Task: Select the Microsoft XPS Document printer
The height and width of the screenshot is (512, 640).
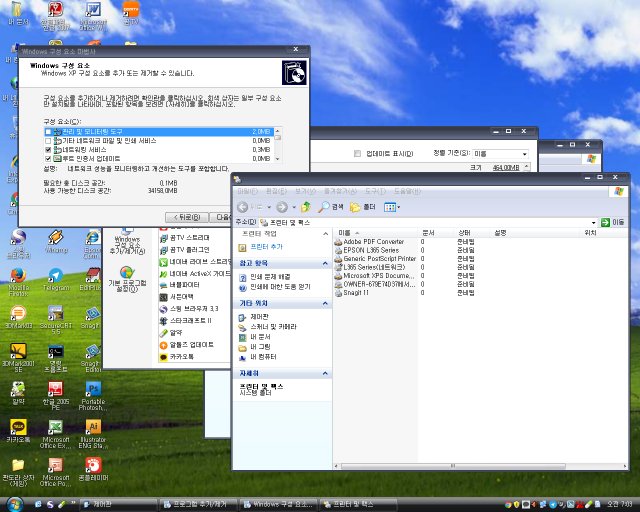Action: 379,276
